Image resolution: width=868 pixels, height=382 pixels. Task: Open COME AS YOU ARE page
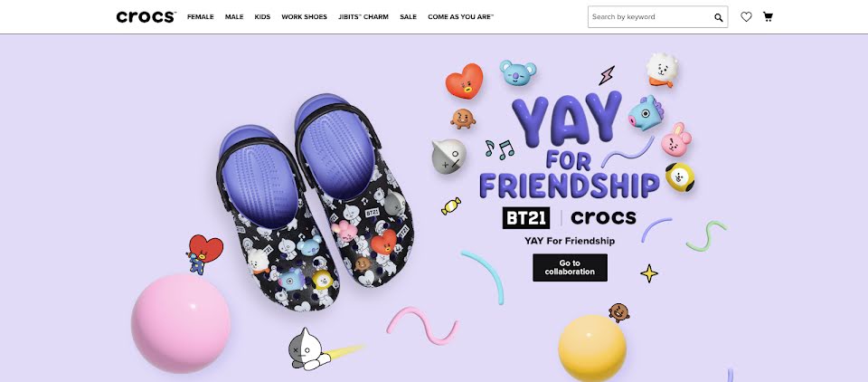[460, 17]
